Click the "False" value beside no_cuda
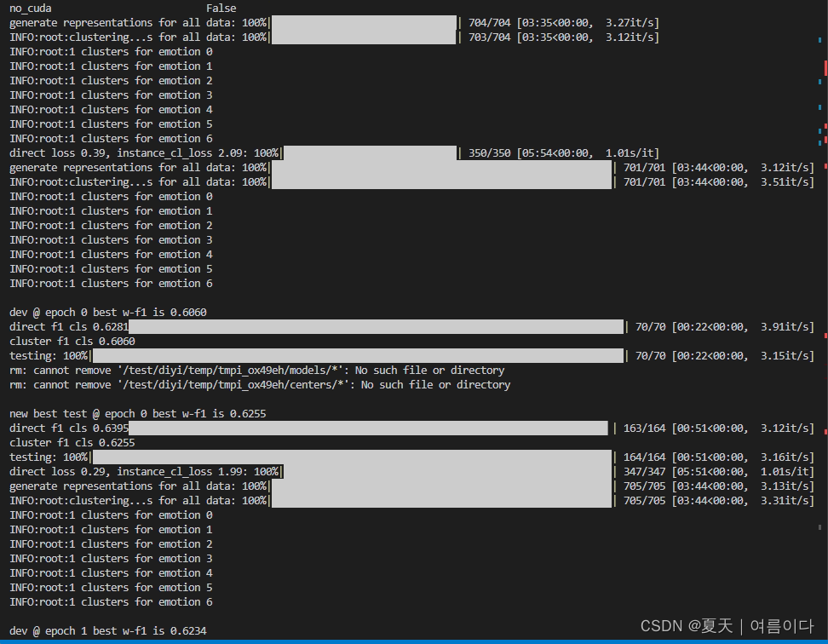Screen dimensions: 828x644 point(221,9)
